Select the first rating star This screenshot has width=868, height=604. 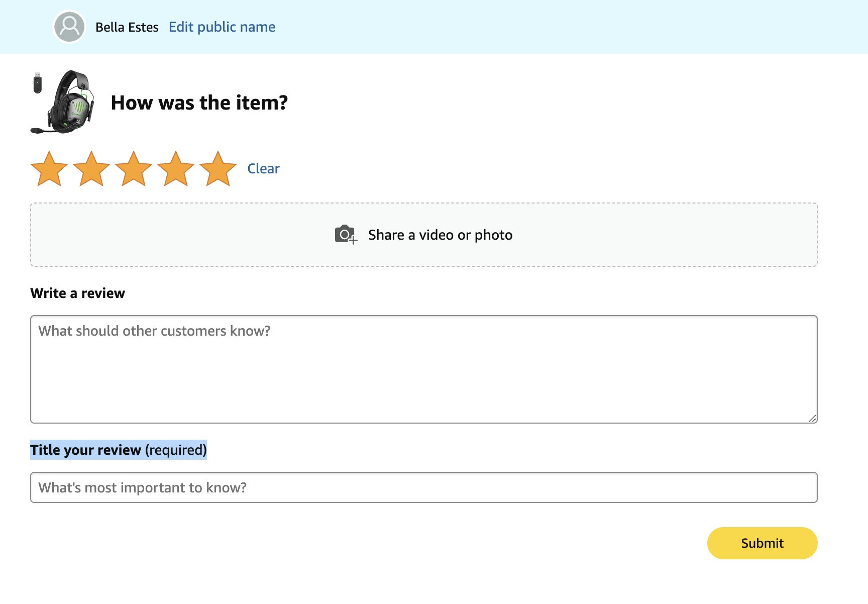(x=49, y=169)
